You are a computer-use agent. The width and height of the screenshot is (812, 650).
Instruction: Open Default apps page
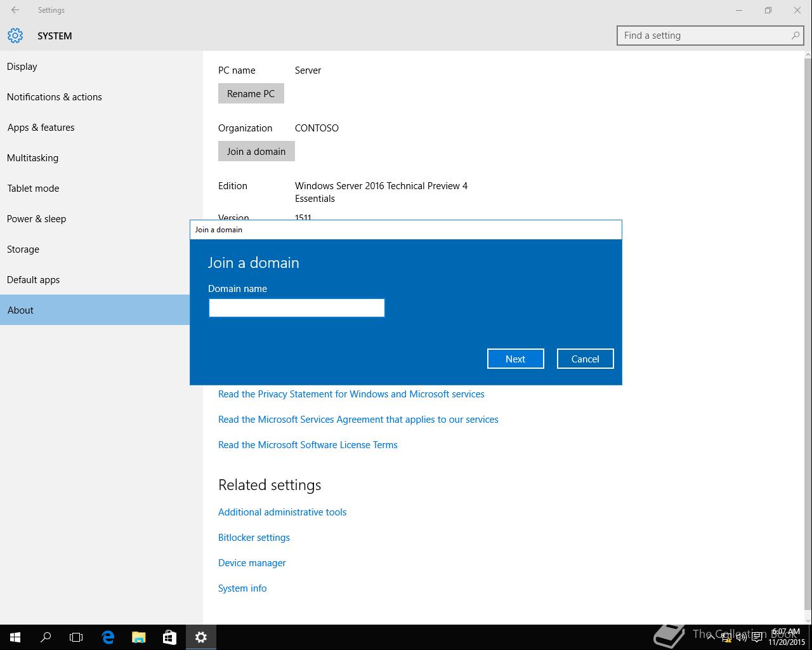pos(95,280)
